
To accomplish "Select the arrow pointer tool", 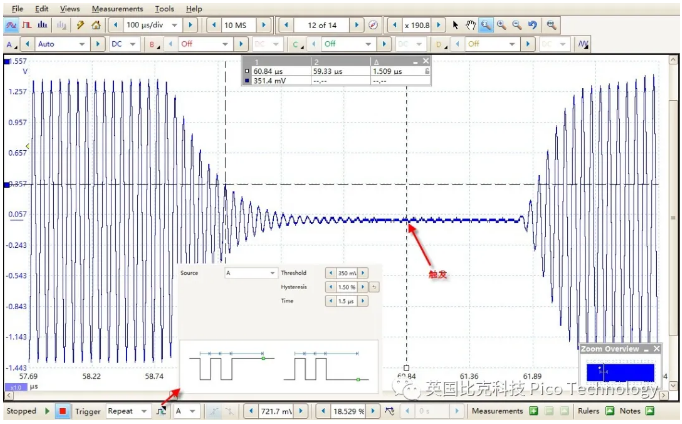I will (x=455, y=24).
